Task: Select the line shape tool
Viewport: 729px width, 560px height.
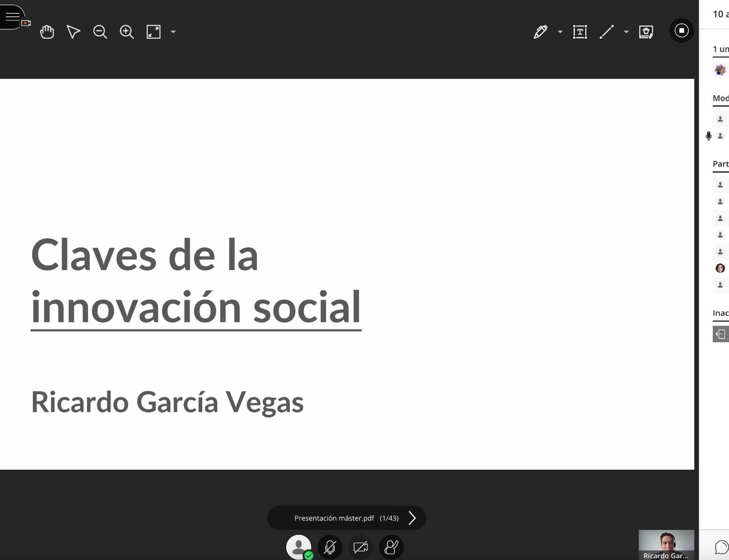Action: (x=606, y=32)
